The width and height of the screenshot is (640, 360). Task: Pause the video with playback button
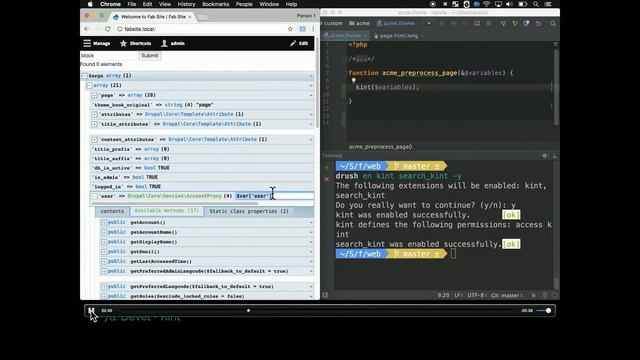pos(91,311)
